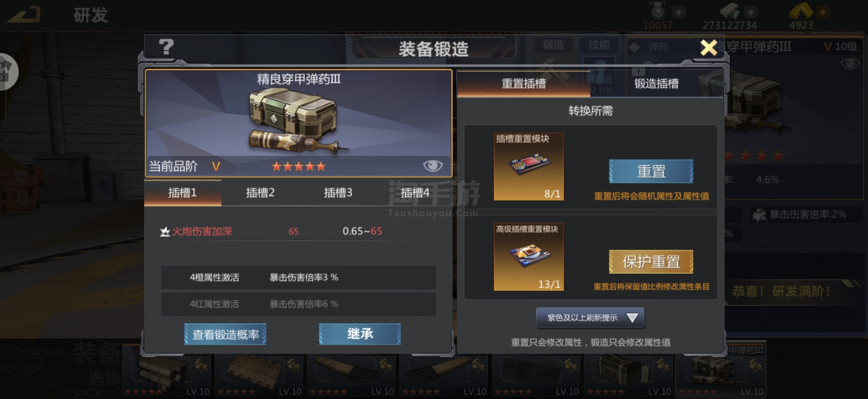This screenshot has width=868, height=399.
Task: Switch to the 锻造插槽 tab
Action: click(x=656, y=84)
